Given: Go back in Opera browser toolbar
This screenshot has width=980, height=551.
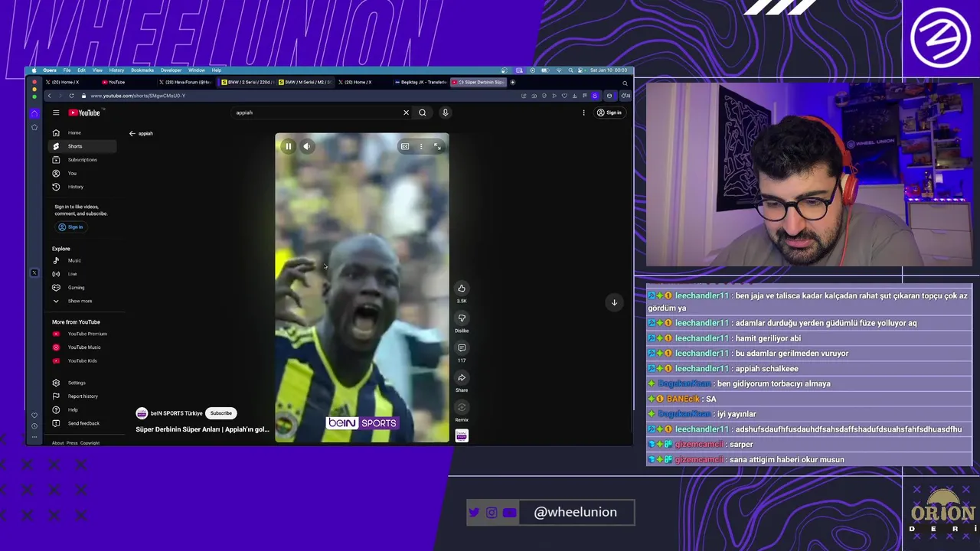Looking at the screenshot, I should (x=49, y=96).
